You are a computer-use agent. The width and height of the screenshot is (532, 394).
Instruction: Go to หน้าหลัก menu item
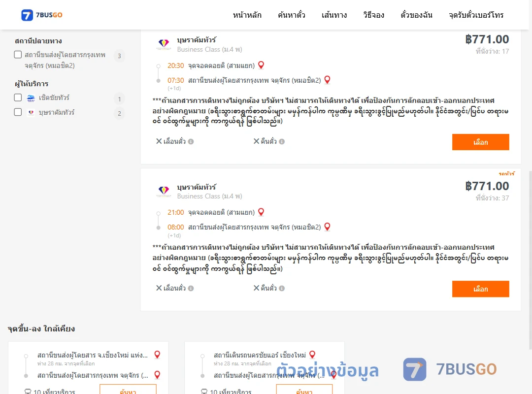[x=247, y=15]
